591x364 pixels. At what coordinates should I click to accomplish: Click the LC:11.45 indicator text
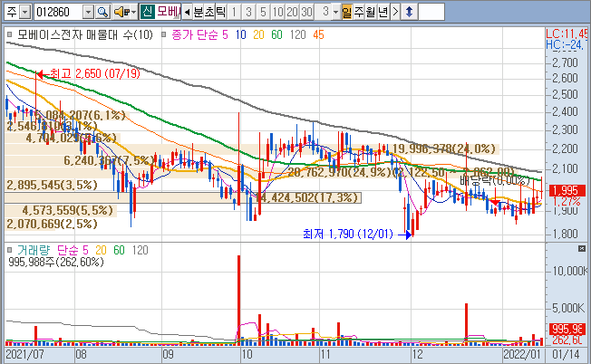(567, 34)
